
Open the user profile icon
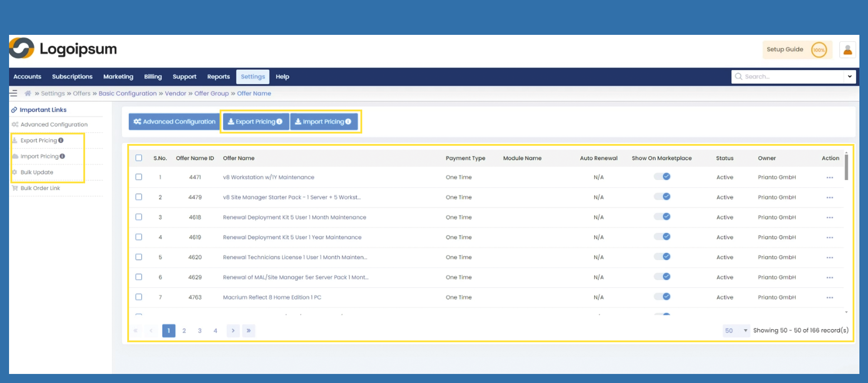[848, 50]
